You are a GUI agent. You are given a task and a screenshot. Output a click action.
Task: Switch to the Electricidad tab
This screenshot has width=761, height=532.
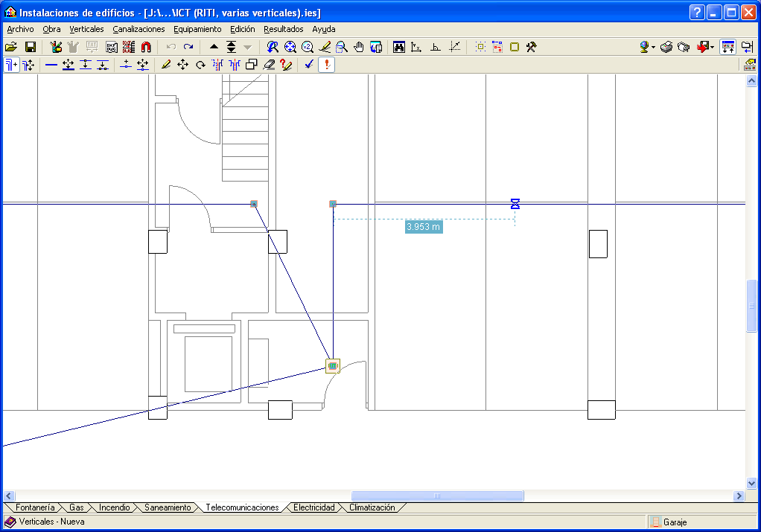[313, 507]
